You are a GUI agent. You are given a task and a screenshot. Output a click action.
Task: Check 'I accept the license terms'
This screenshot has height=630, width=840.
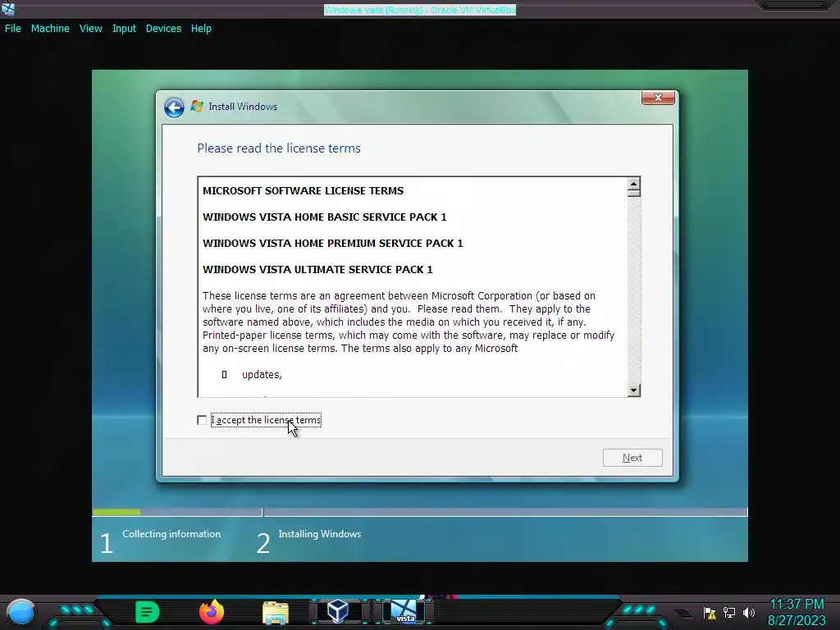(x=202, y=421)
